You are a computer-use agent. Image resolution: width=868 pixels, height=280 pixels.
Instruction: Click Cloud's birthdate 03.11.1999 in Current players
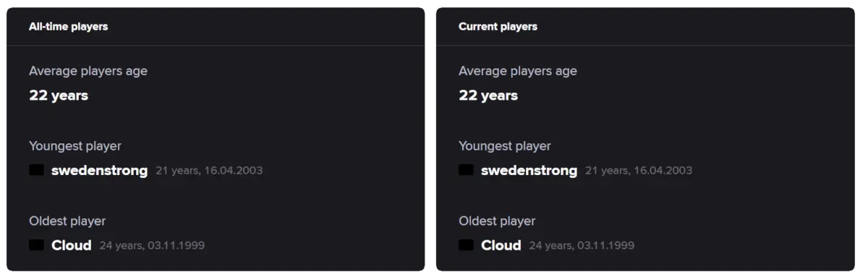pyautogui.click(x=606, y=245)
